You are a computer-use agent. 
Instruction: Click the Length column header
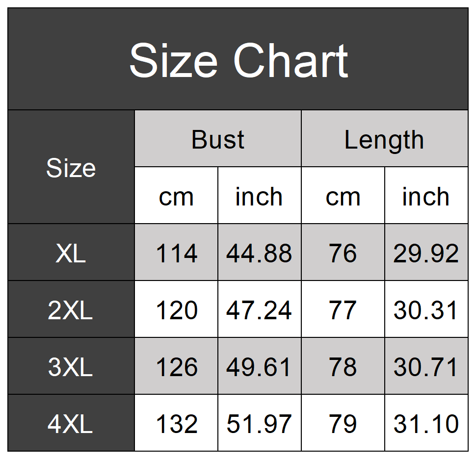(384, 139)
